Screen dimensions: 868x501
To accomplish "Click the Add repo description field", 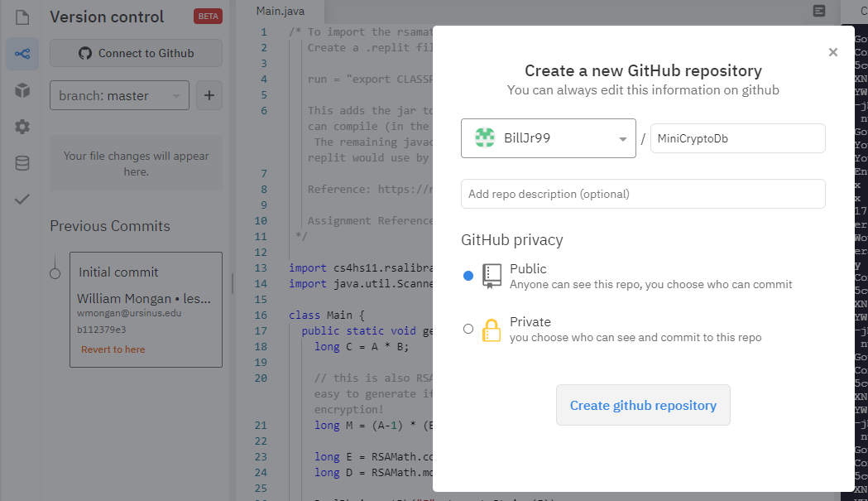I will click(x=643, y=194).
